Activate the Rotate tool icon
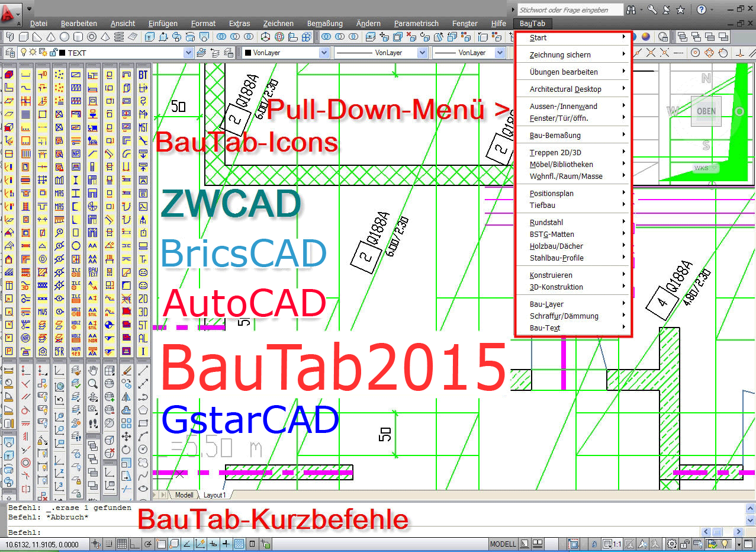Screen dimensions: 756x552 [127, 449]
